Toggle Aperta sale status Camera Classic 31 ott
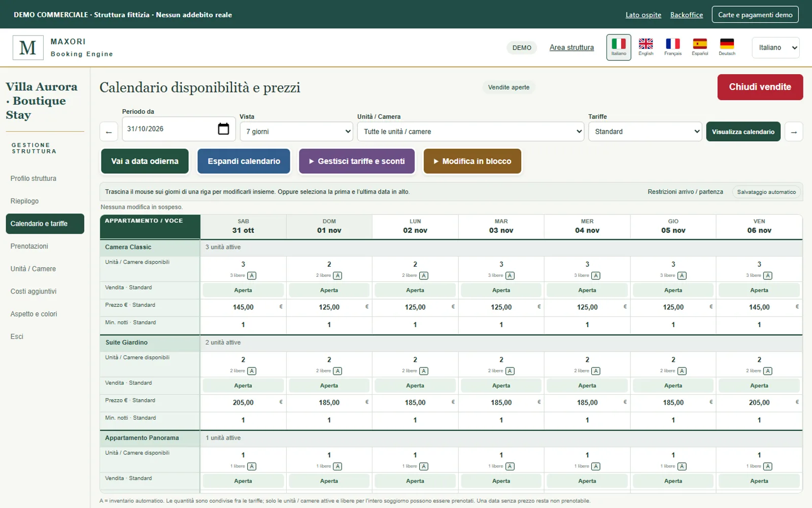This screenshot has height=508, width=812. coord(243,290)
